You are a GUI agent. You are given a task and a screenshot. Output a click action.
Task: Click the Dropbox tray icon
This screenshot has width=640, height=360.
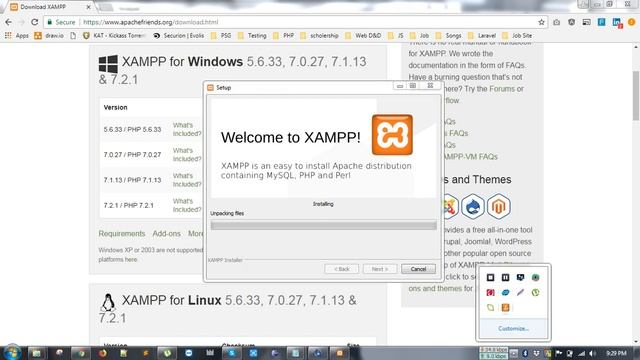(536, 353)
